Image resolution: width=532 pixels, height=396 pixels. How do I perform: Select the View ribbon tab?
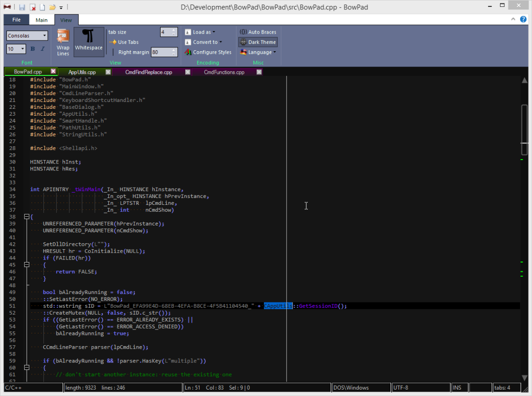pyautogui.click(x=66, y=20)
